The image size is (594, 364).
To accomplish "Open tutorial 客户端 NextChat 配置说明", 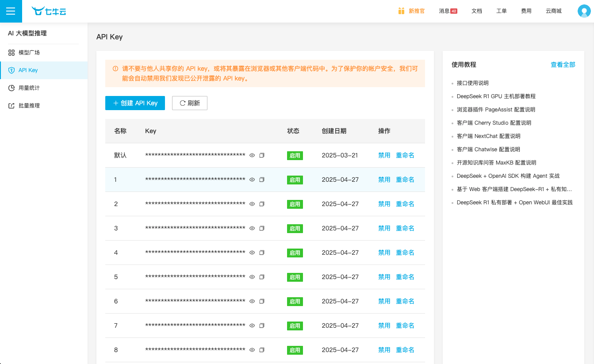I will tap(489, 136).
